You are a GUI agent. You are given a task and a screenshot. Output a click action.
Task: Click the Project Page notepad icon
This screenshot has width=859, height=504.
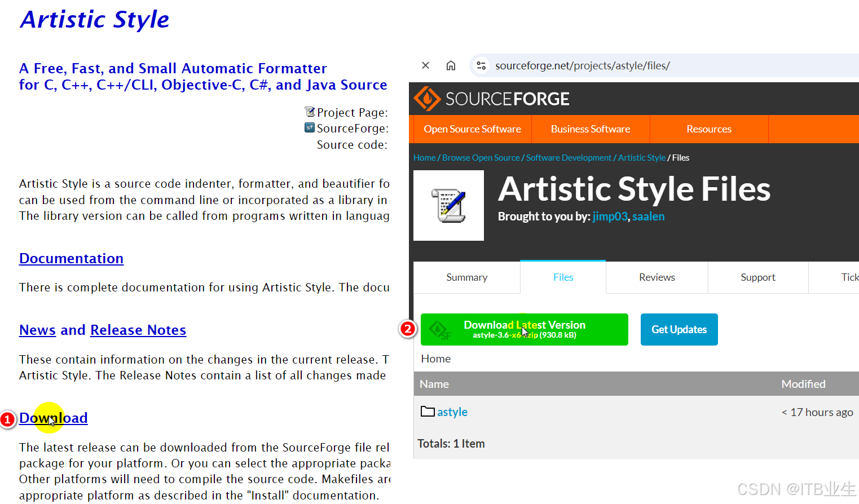310,112
